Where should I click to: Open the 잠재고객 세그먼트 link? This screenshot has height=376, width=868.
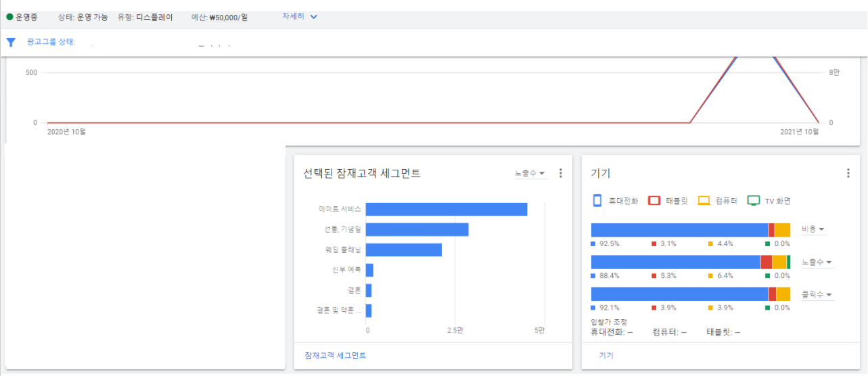point(336,355)
